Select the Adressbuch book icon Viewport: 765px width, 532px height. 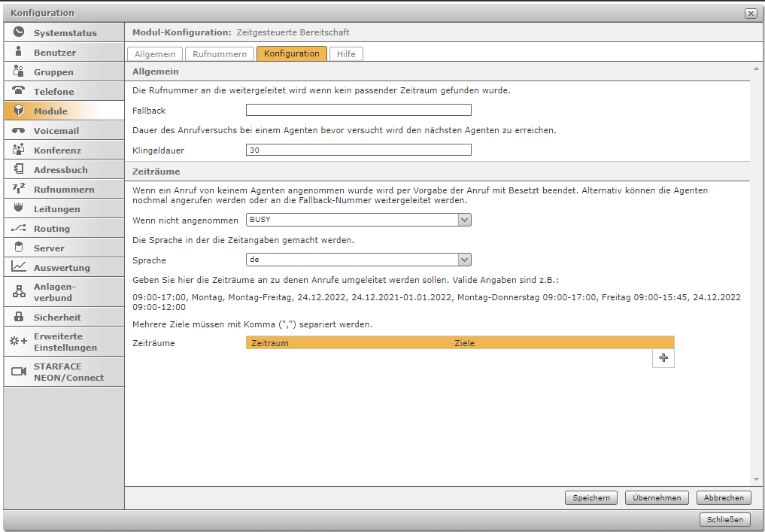[19, 169]
